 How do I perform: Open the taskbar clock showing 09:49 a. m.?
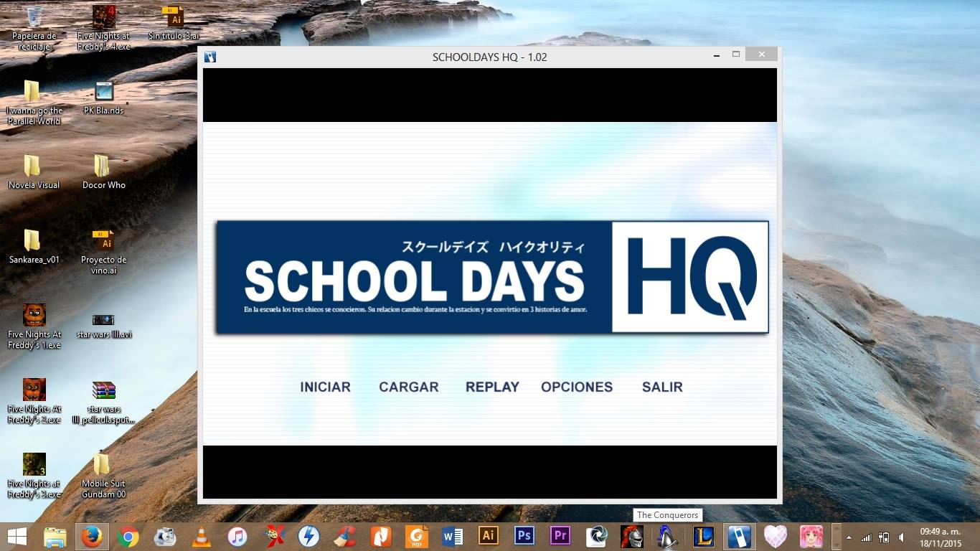(x=940, y=537)
